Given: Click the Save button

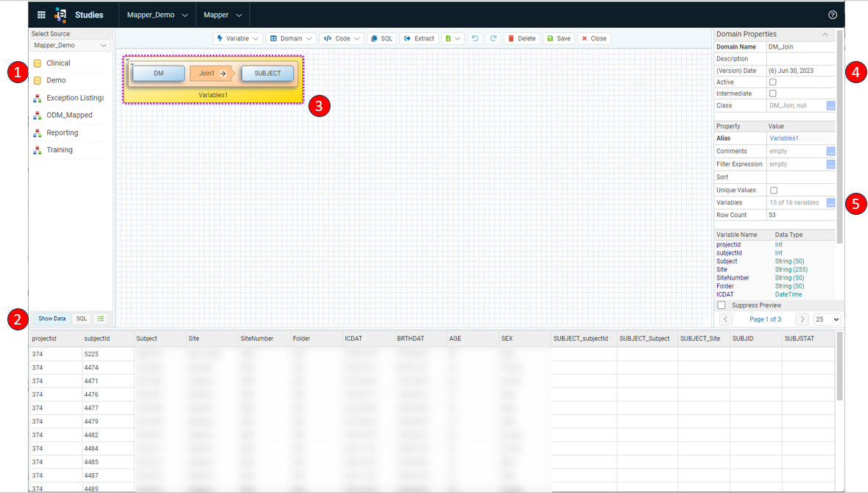Looking at the screenshot, I should point(559,38).
